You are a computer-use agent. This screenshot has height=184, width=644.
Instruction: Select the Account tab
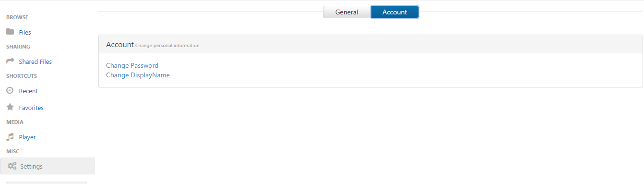coord(395,12)
